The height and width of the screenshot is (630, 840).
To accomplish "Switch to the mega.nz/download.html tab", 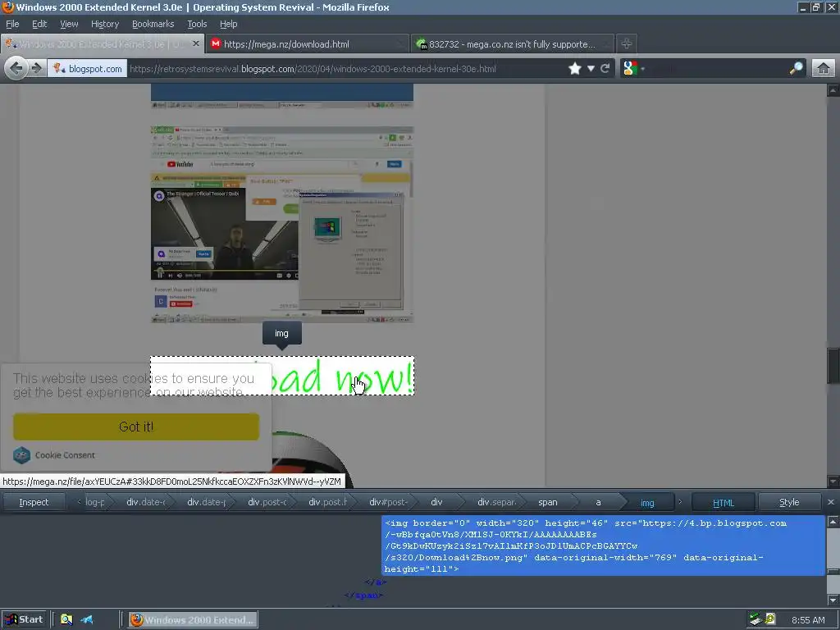I will click(307, 44).
